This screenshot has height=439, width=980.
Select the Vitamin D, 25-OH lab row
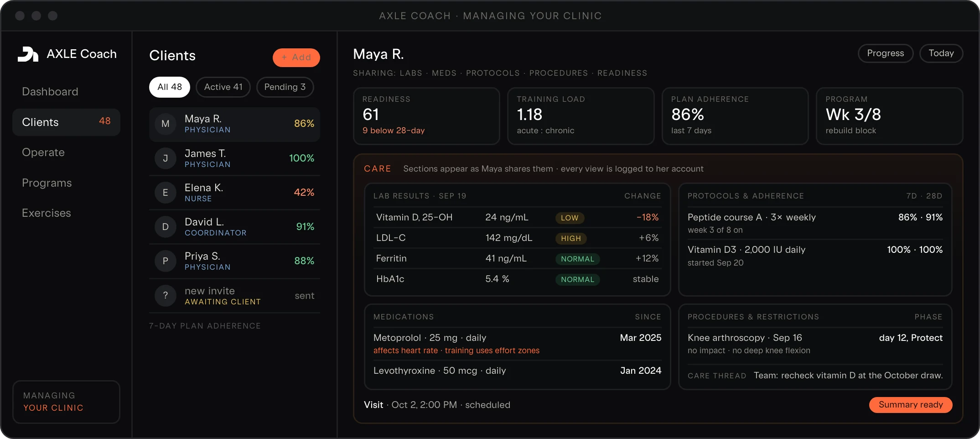pos(517,218)
